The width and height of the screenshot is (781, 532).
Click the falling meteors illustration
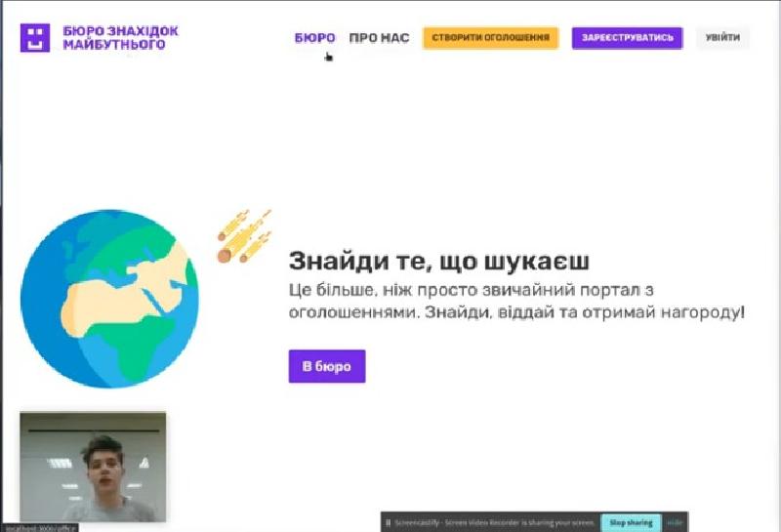click(x=243, y=235)
